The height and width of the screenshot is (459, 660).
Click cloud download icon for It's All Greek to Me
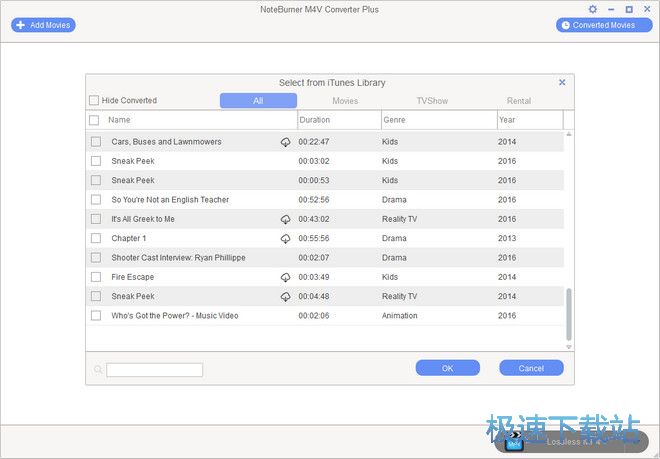pyautogui.click(x=285, y=219)
